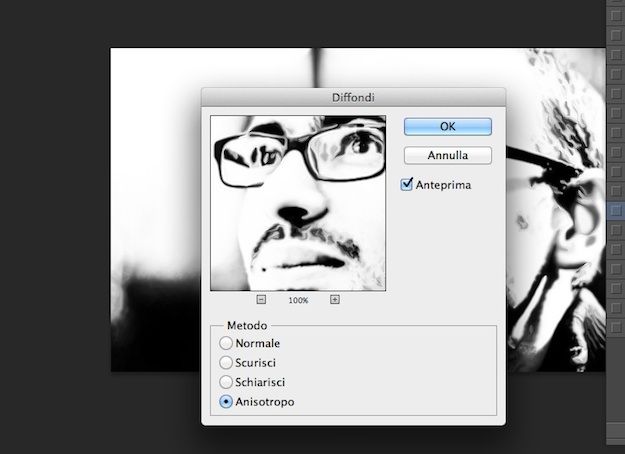
Task: Select the Normale method radio button
Action: (x=226, y=343)
